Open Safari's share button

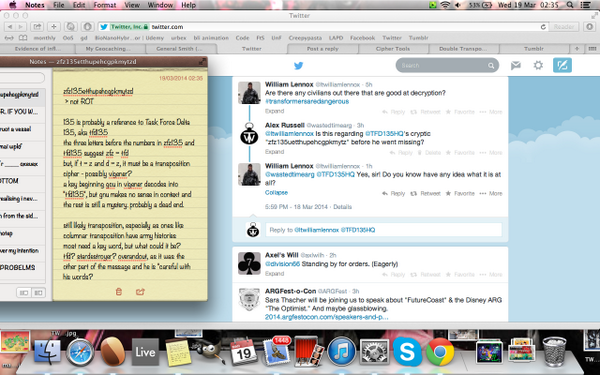coord(37,27)
